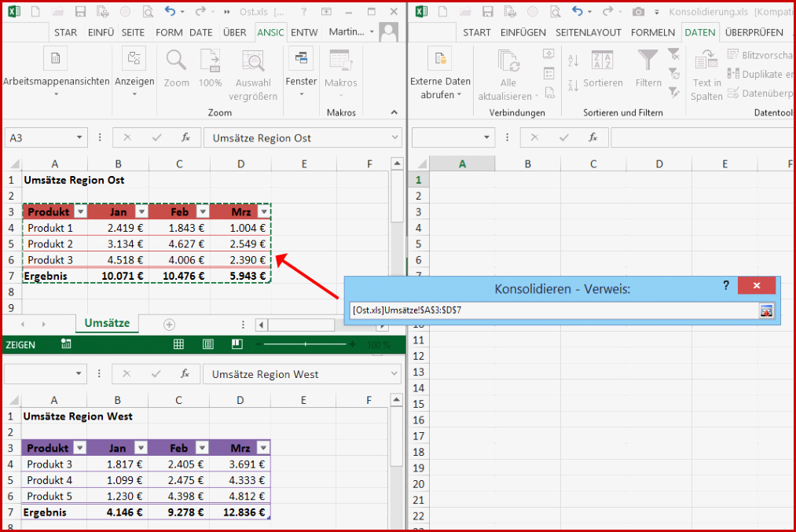Switch to page layout view in status bar
The image size is (796, 532).
pyautogui.click(x=208, y=344)
